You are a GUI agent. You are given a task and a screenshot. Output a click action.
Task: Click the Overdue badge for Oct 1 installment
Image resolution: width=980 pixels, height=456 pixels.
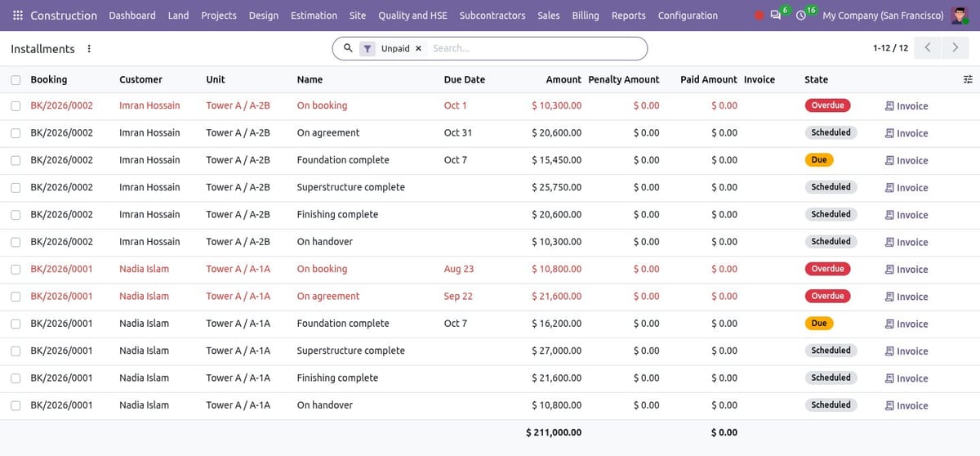(827, 105)
